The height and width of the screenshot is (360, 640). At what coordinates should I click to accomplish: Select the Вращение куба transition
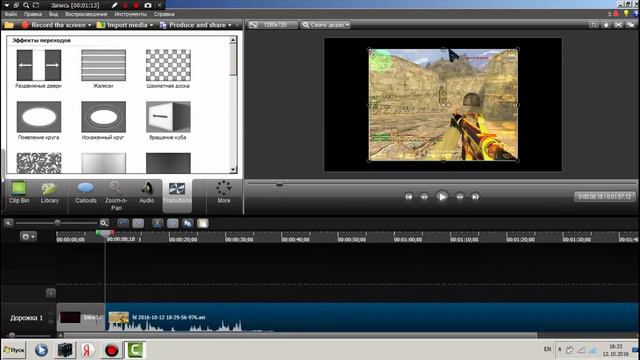coord(168,117)
